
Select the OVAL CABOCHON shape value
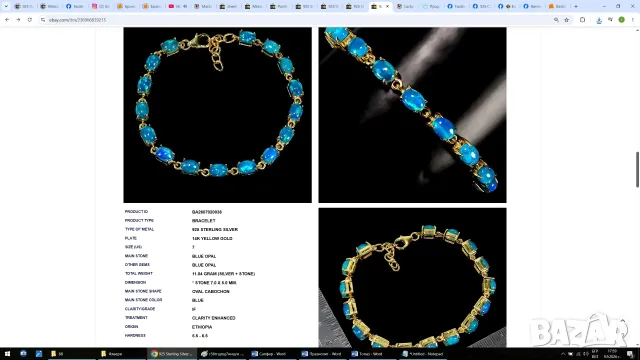pos(211,291)
